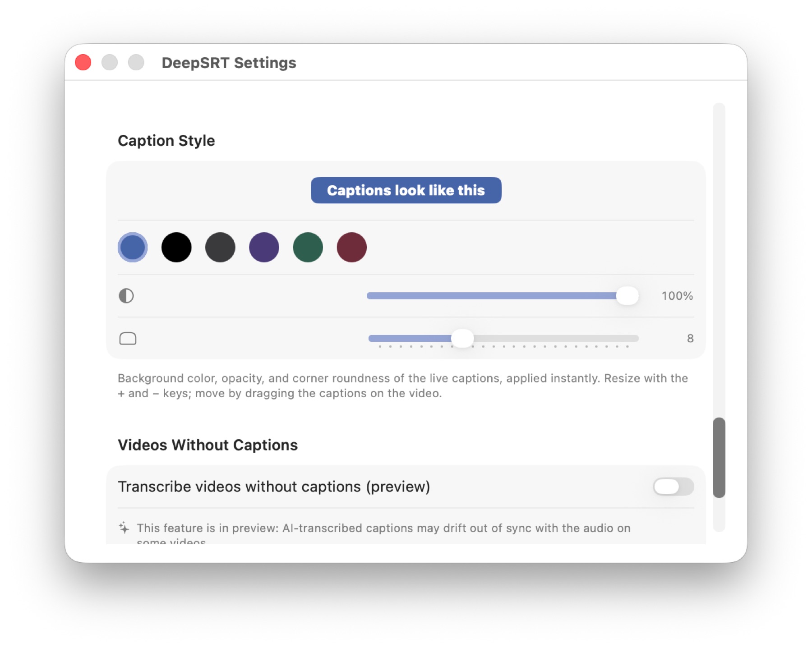The height and width of the screenshot is (648, 812).
Task: Close the DeepSRT Settings window
Action: click(83, 62)
